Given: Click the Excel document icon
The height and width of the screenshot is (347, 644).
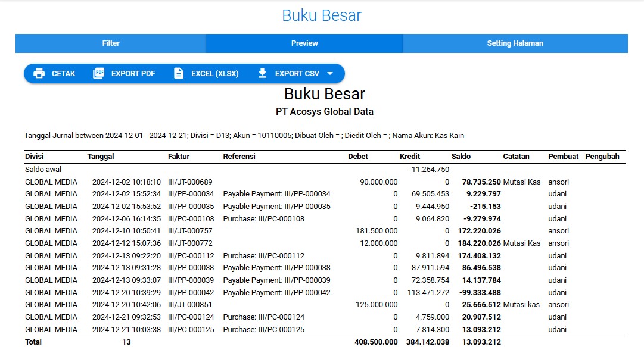Looking at the screenshot, I should (178, 74).
